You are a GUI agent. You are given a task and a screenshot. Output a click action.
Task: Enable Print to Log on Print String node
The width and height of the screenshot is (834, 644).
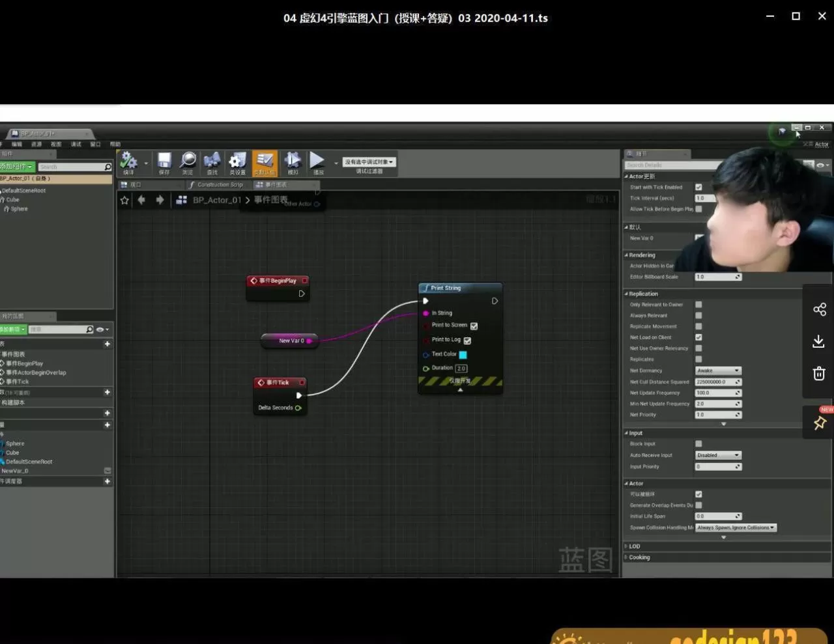pyautogui.click(x=467, y=339)
